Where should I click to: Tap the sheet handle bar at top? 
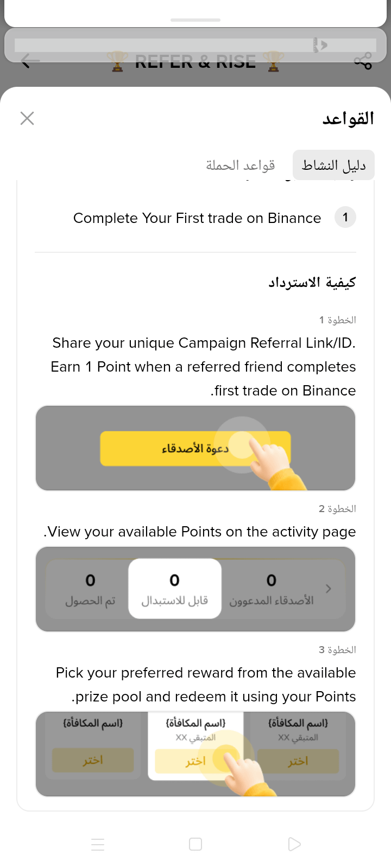coord(195,20)
